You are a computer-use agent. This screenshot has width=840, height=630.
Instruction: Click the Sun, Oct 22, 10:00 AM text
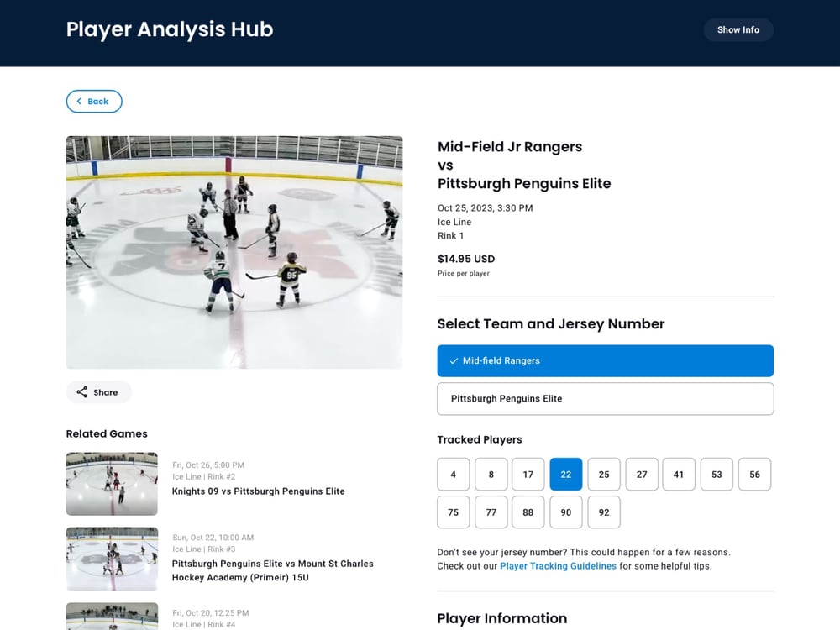[213, 538]
